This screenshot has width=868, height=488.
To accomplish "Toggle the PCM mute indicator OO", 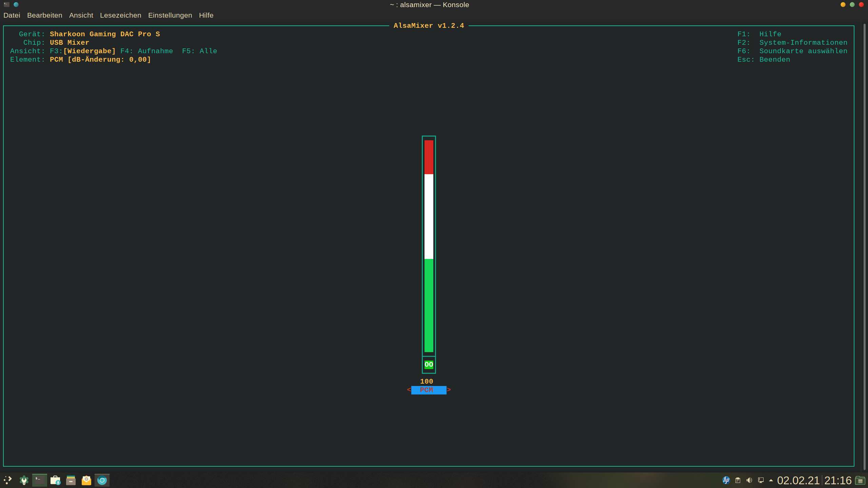I will coord(429,365).
